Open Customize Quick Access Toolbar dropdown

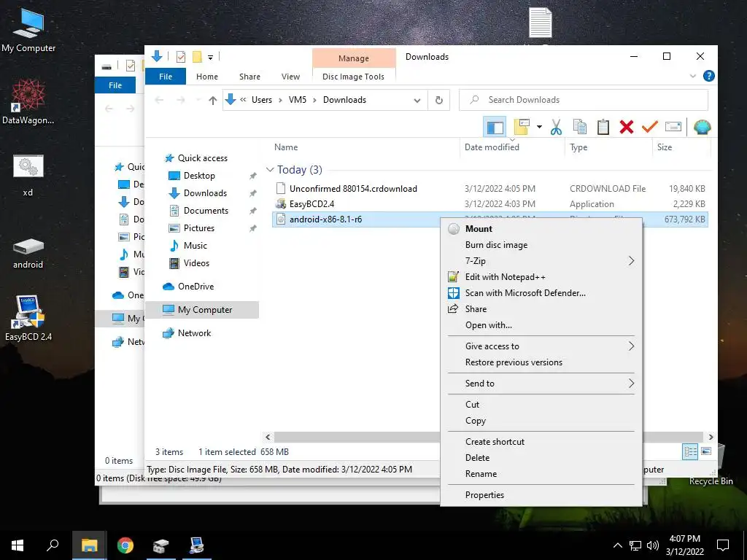(210, 58)
